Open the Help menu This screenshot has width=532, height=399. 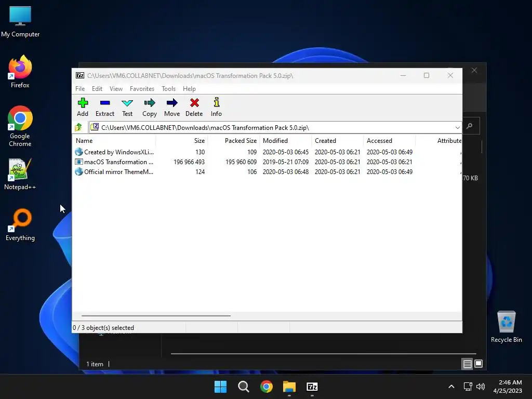tap(189, 88)
